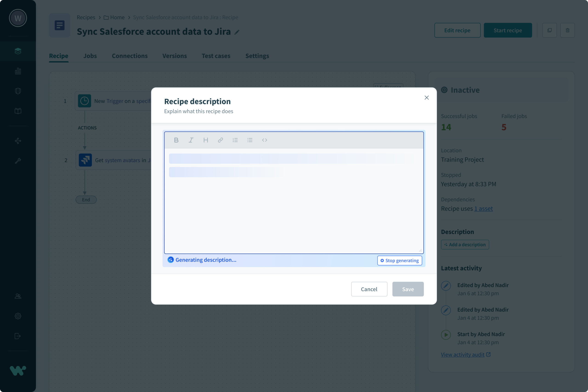Click the Save button in dialog

pos(408,289)
